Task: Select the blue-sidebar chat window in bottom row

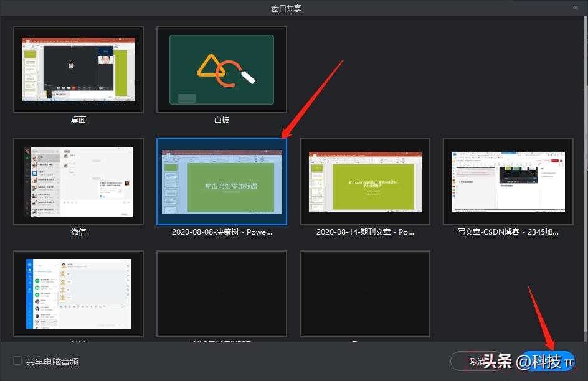Action: (78, 293)
